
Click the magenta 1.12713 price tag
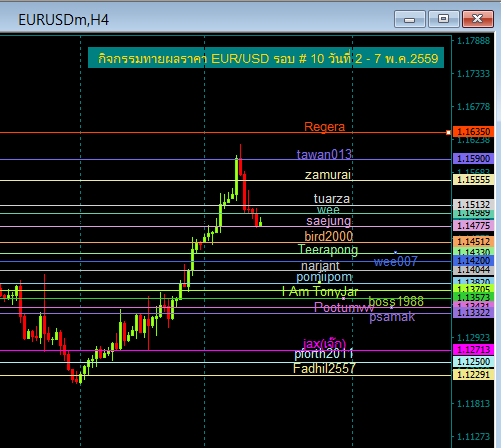point(473,350)
